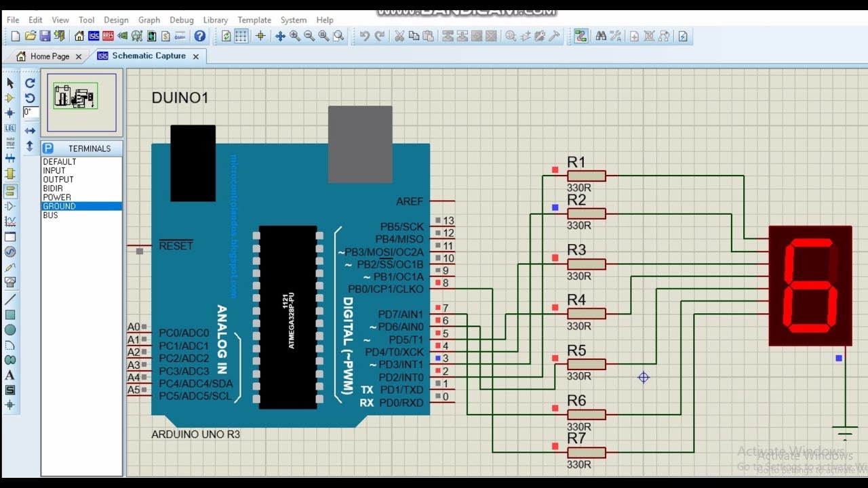Close the Home Page tab
868x488 pixels.
click(x=78, y=57)
